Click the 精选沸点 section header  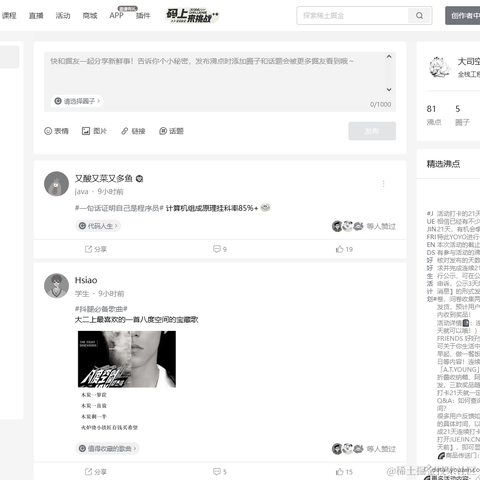point(443,164)
